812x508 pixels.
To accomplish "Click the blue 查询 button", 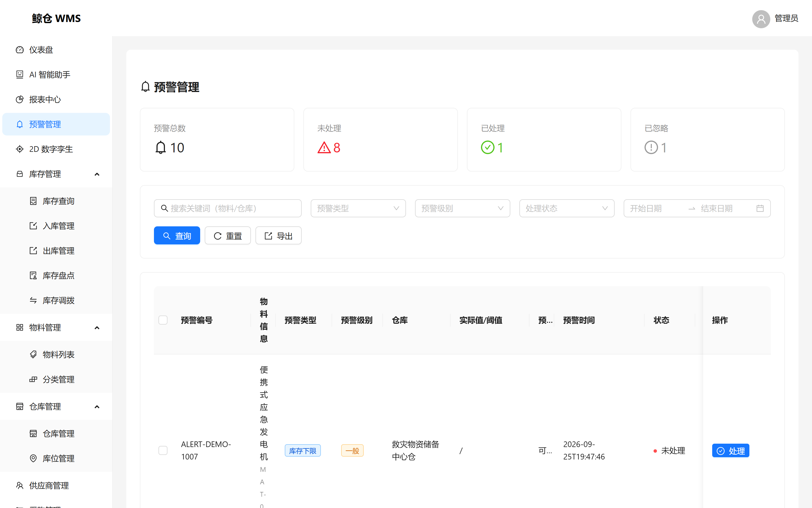I will (x=177, y=236).
